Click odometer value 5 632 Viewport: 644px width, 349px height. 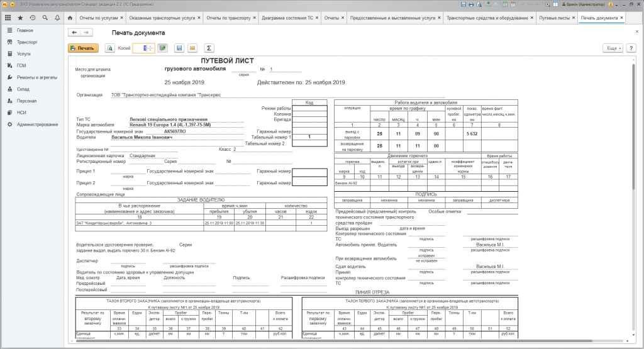pos(472,134)
